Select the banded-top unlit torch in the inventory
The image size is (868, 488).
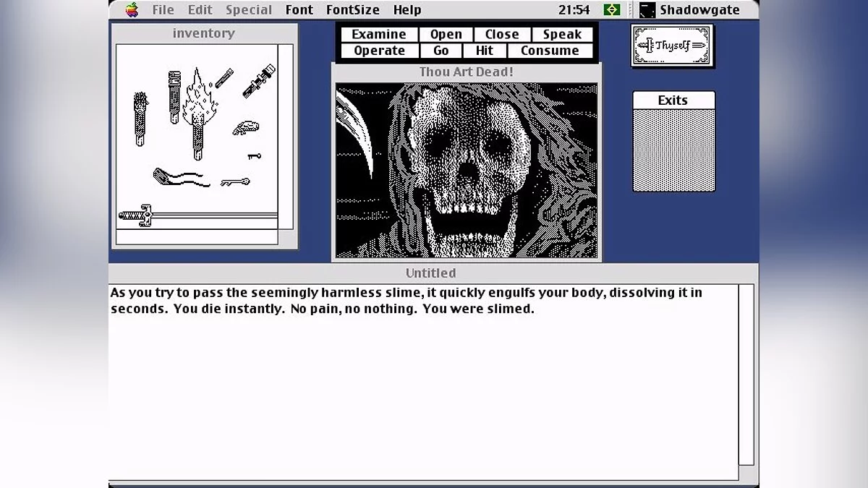pos(174,97)
